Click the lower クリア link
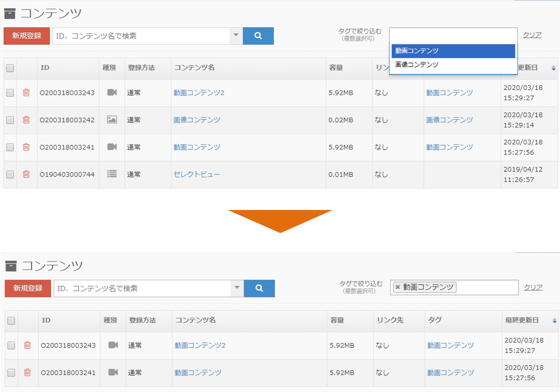The image size is (560, 392). pos(533,287)
